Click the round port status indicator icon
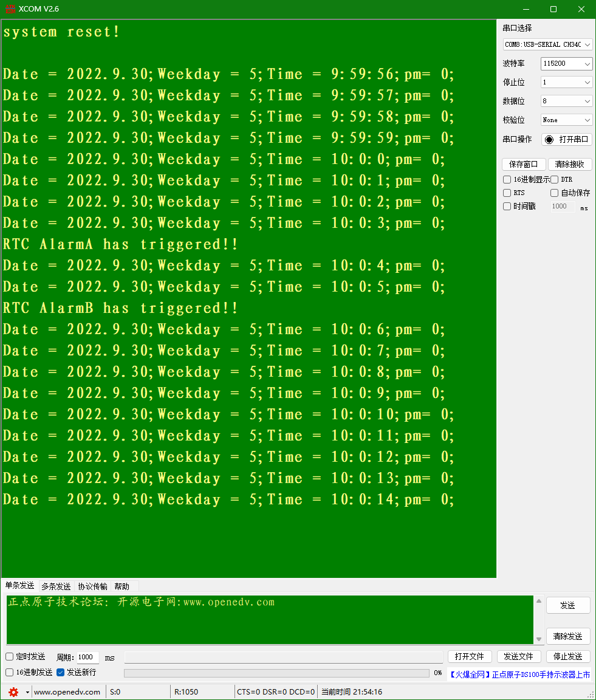 (549, 140)
